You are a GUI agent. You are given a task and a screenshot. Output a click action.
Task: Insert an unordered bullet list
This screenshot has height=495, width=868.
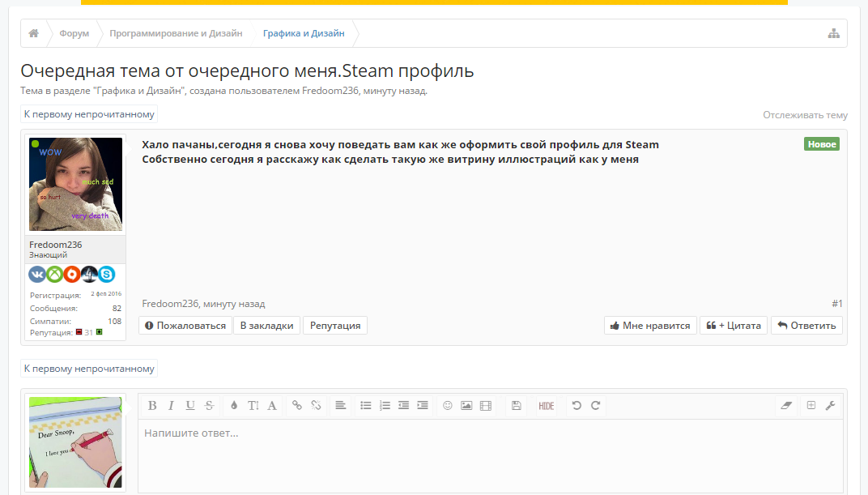(366, 406)
